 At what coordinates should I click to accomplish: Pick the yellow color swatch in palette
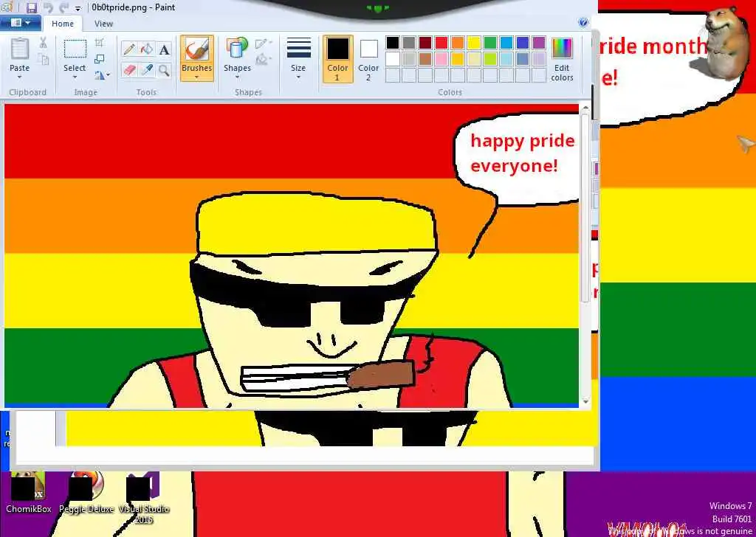(x=474, y=43)
